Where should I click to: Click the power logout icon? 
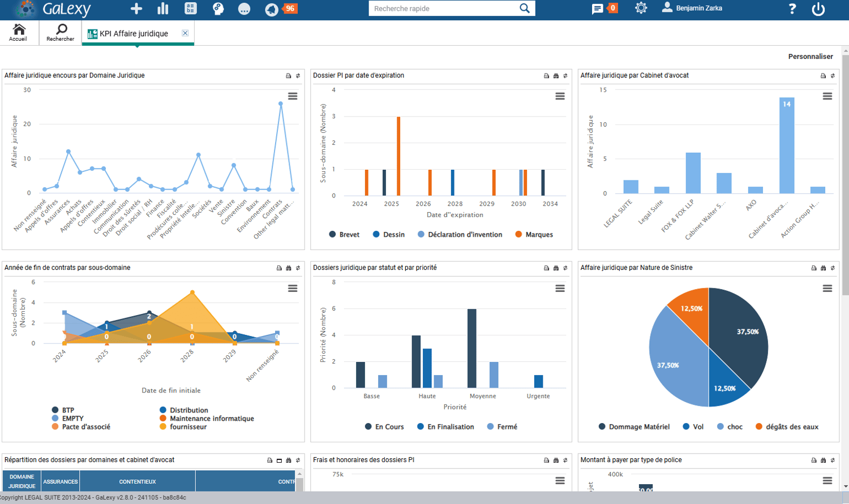[818, 9]
